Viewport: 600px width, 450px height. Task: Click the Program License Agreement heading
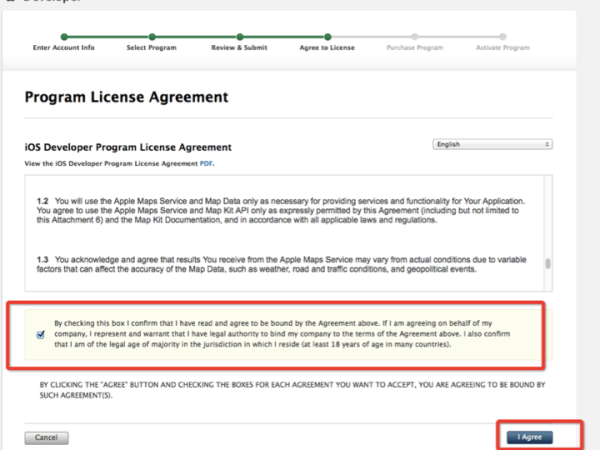coord(126,97)
